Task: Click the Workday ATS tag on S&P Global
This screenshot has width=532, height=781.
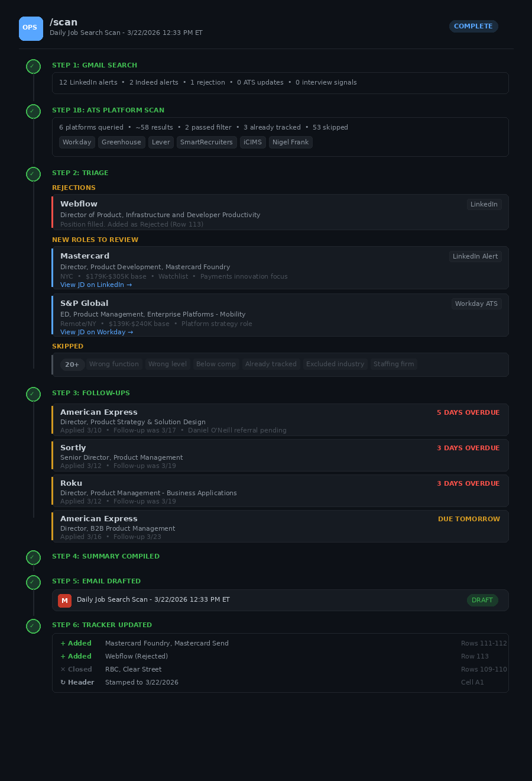Action: pos(476,304)
